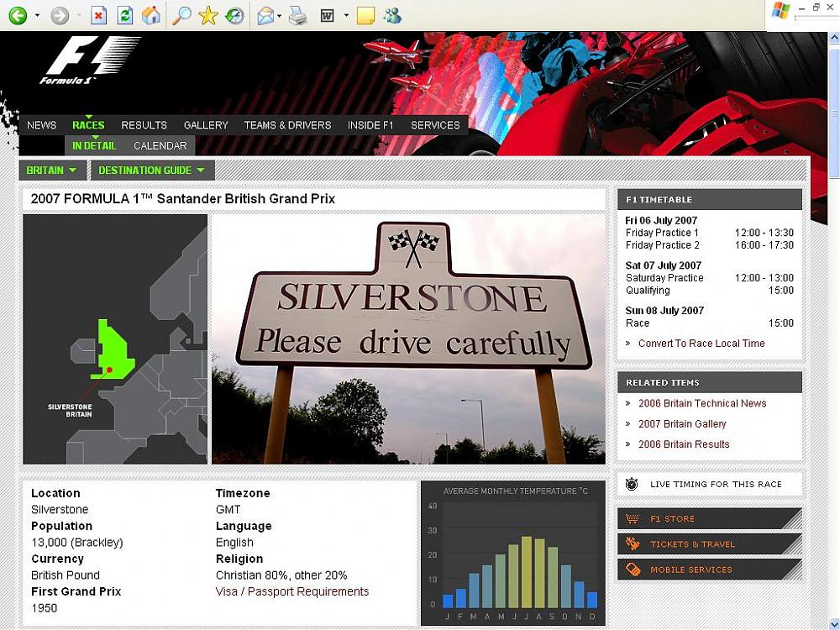Open the GALLERY menu
Screen dimensions: 840x630
point(207,125)
